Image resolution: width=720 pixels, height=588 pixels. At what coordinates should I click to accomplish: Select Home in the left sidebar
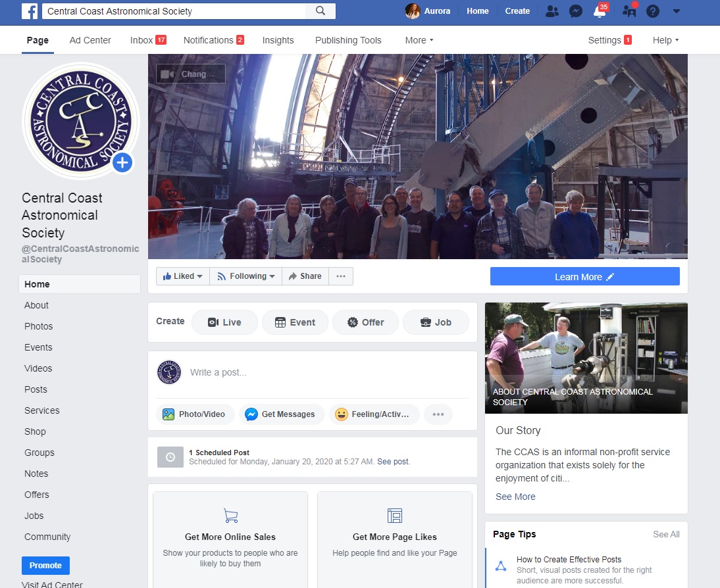tap(80, 284)
